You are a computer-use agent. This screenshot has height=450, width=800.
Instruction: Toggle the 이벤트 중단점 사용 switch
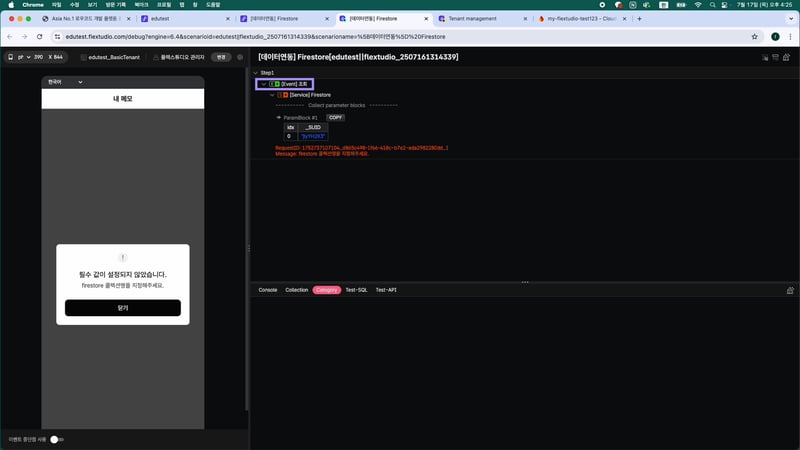coord(56,439)
